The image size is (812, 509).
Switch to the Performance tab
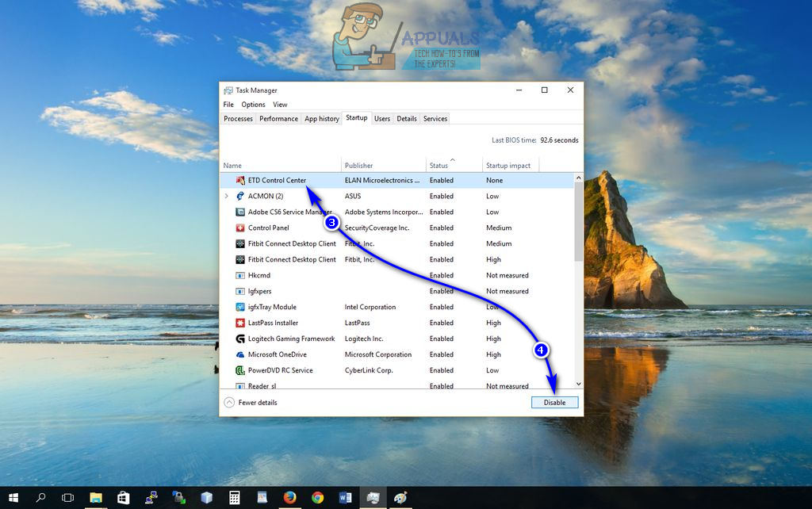tap(278, 119)
